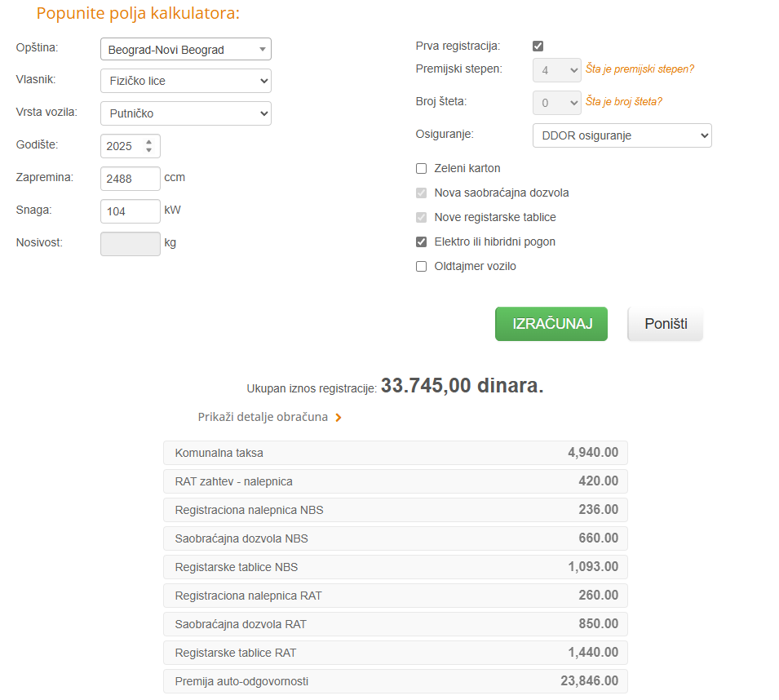Click the Registarske tablice NBS row
779x700 pixels.
(x=396, y=567)
